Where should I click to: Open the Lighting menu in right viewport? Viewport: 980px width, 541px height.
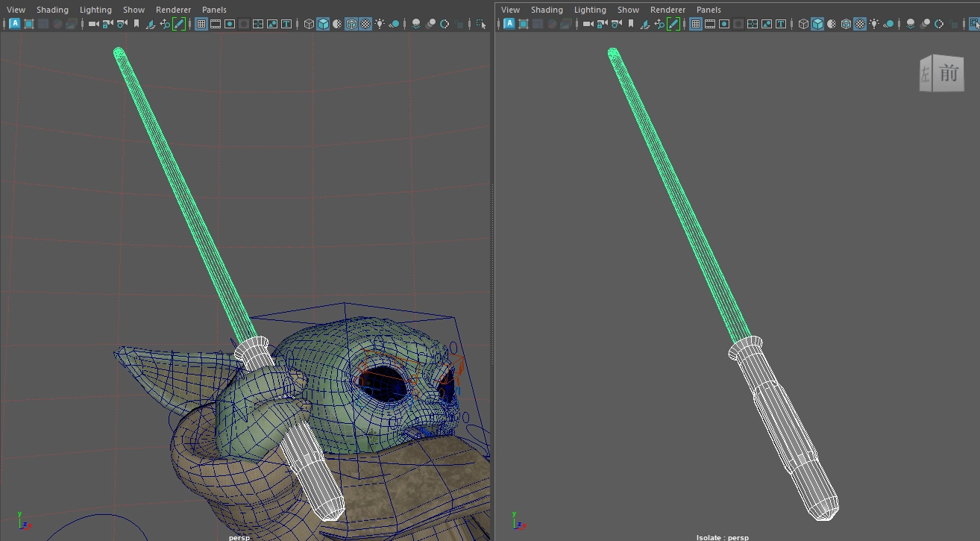tap(590, 10)
